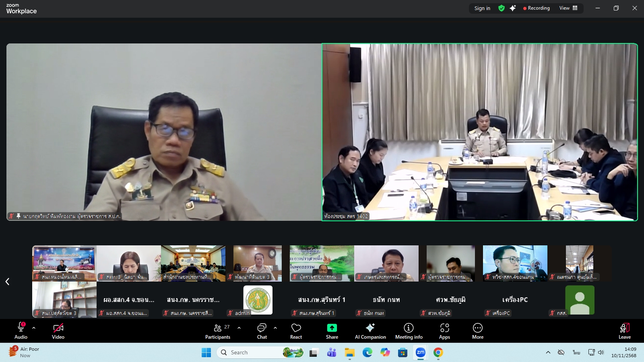Image resolution: width=644 pixels, height=362 pixels.
Task: Start screen sharing with the Share icon
Action: tap(332, 331)
